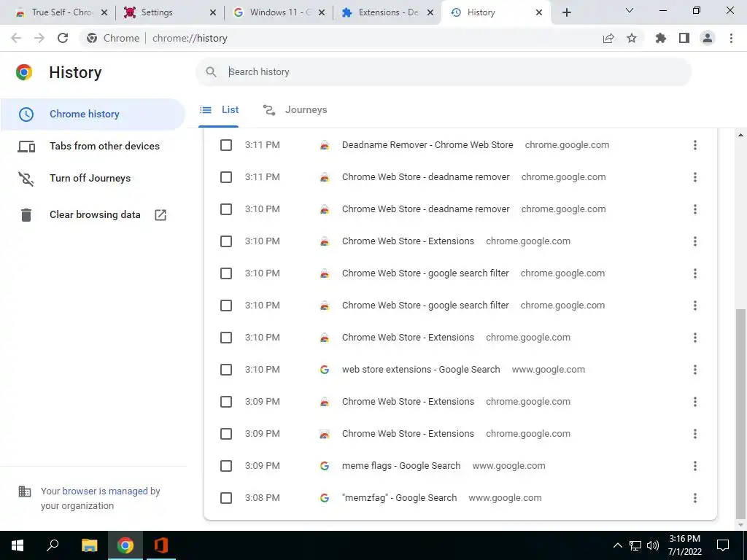The width and height of the screenshot is (747, 560).
Task: Check the 3:08 PM Google Search entry checkbox
Action: (x=226, y=498)
